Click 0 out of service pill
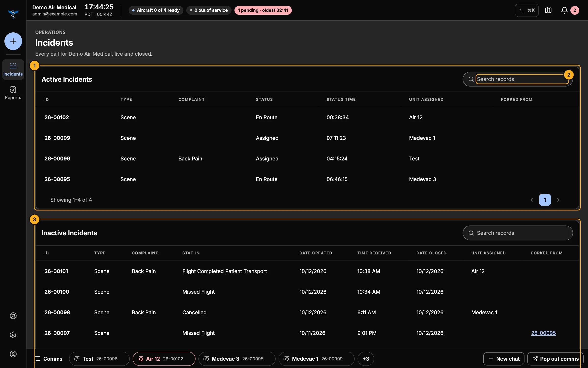This screenshot has width=588, height=368. (x=209, y=10)
